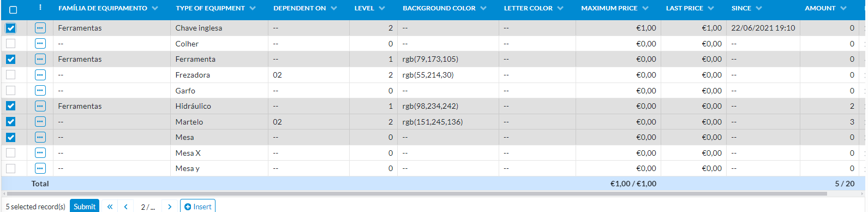This screenshot has height=212, width=868.
Task: Uncheck the Ferramenta row checkbox
Action: [x=11, y=59]
